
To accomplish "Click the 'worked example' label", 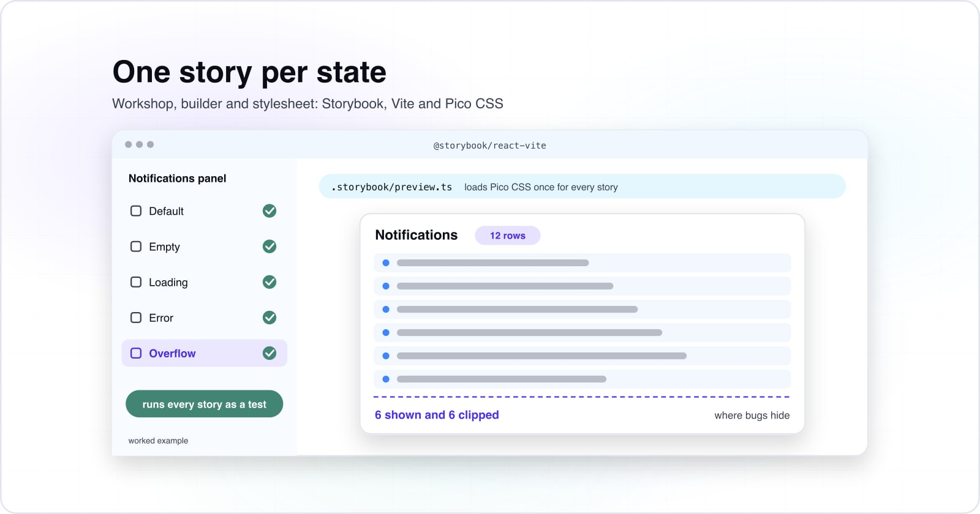I will (x=158, y=441).
